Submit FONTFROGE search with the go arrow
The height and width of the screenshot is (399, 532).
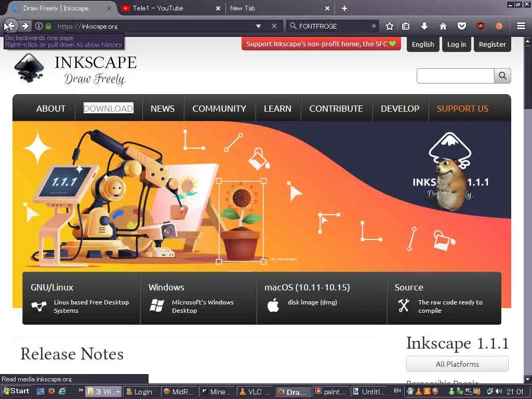373,26
